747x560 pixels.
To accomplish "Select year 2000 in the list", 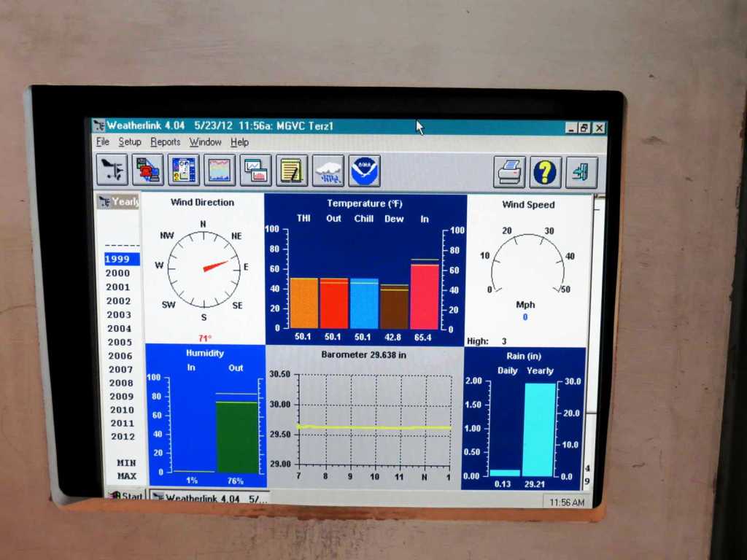I will point(117,273).
